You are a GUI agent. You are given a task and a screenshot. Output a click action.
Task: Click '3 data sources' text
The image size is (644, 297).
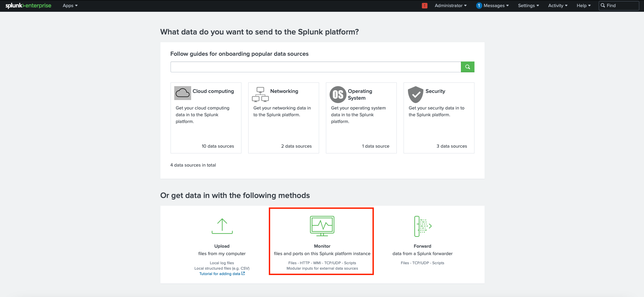point(452,146)
